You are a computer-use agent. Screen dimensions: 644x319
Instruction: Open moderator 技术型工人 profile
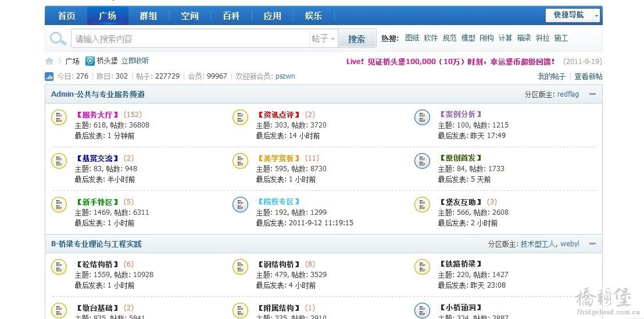click(538, 244)
